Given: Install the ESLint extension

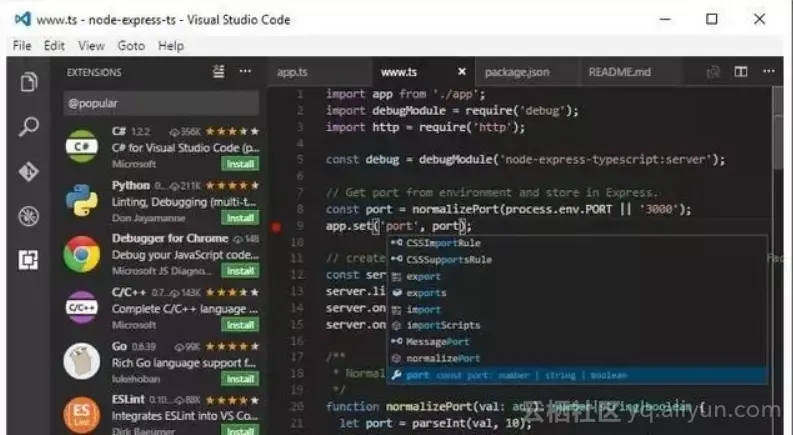Looking at the screenshot, I should (240, 431).
